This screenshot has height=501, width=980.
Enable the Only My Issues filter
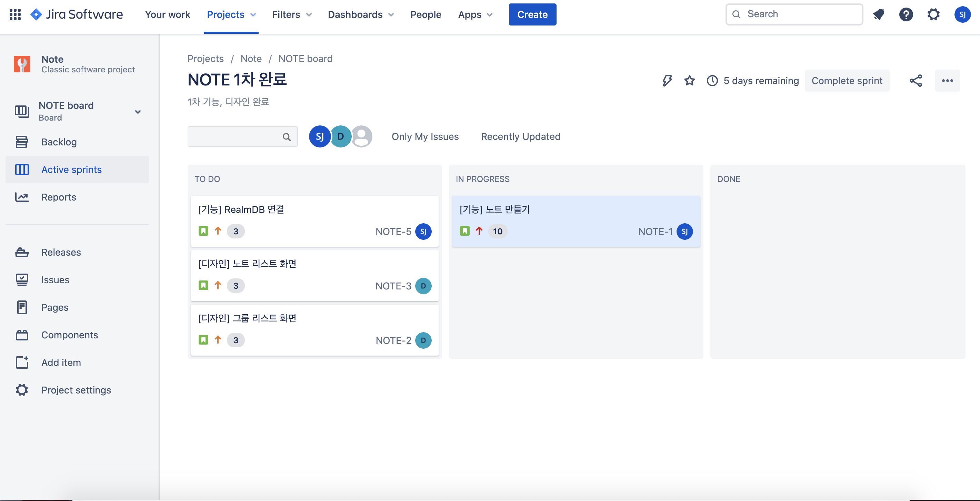tap(425, 136)
